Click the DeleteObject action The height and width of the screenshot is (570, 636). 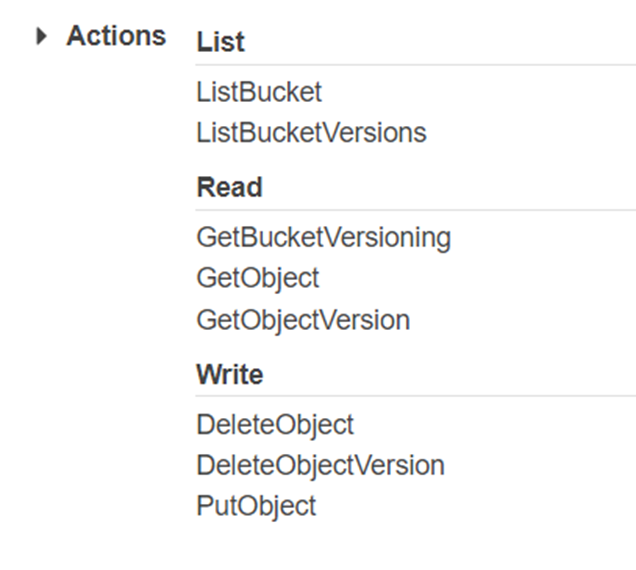tap(275, 425)
